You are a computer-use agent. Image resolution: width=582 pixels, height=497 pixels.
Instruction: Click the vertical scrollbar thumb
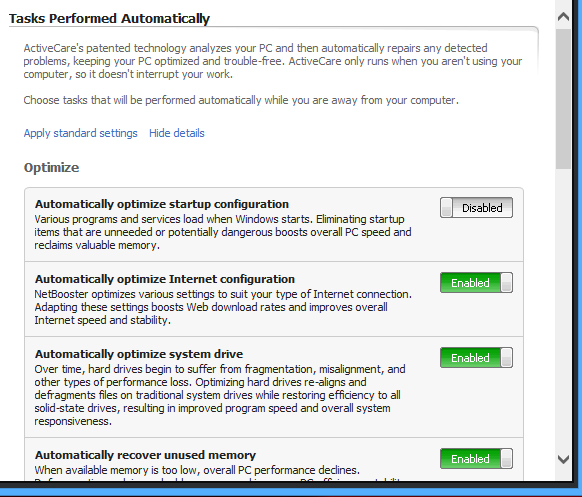pyautogui.click(x=563, y=99)
